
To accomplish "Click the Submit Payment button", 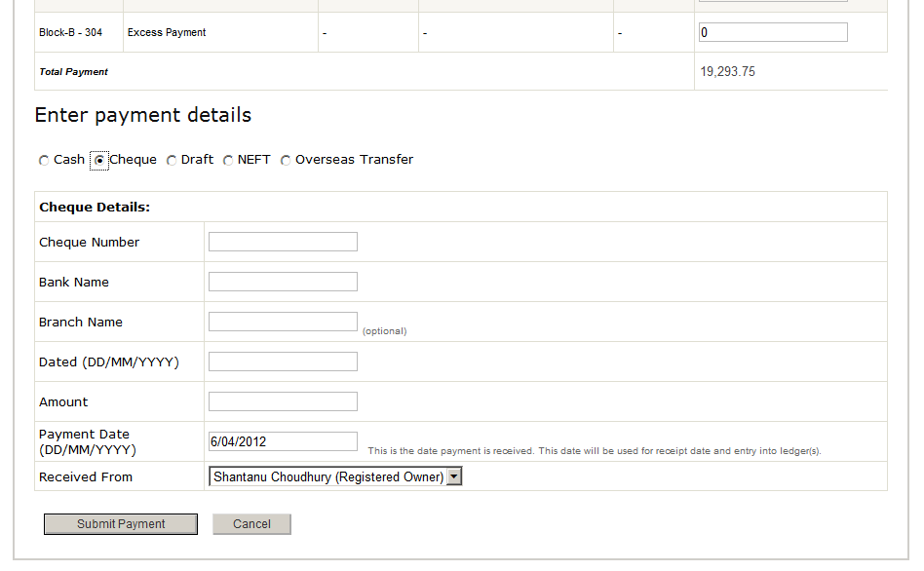I will click(x=121, y=524).
